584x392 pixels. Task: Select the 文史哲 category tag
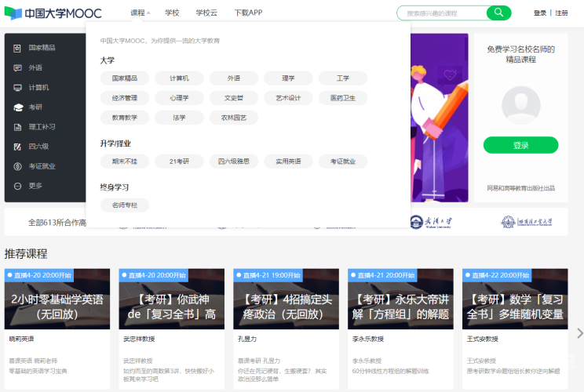tap(234, 98)
